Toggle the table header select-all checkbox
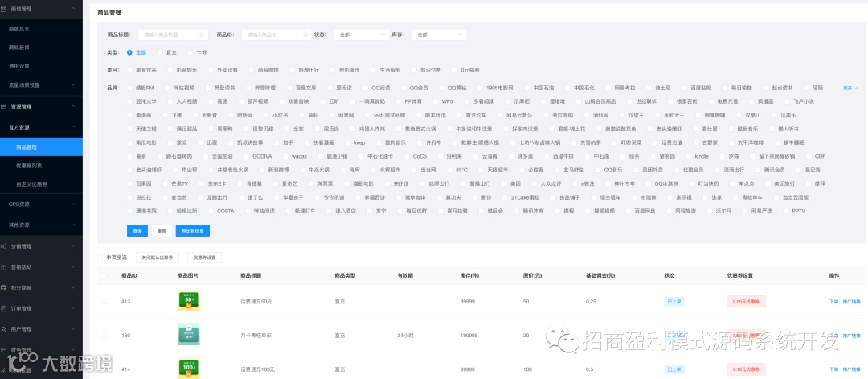868x379 pixels. click(105, 275)
